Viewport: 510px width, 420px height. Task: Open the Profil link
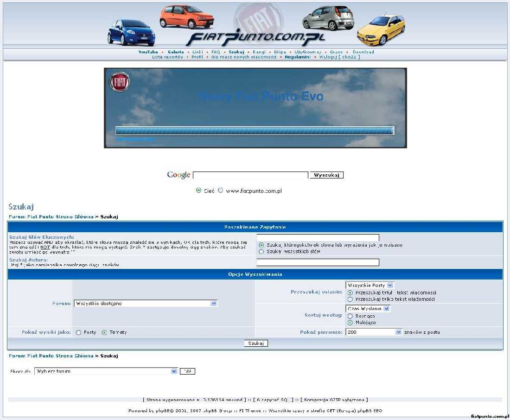197,57
